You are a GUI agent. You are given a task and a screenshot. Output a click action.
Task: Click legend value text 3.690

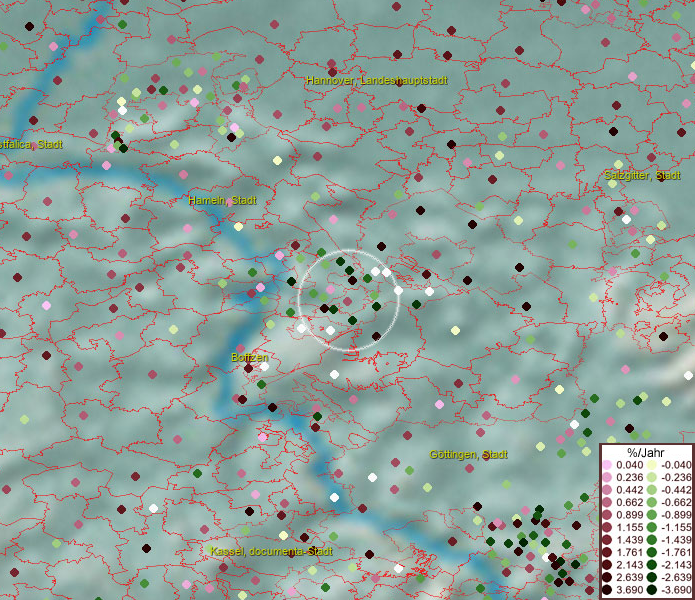click(629, 590)
